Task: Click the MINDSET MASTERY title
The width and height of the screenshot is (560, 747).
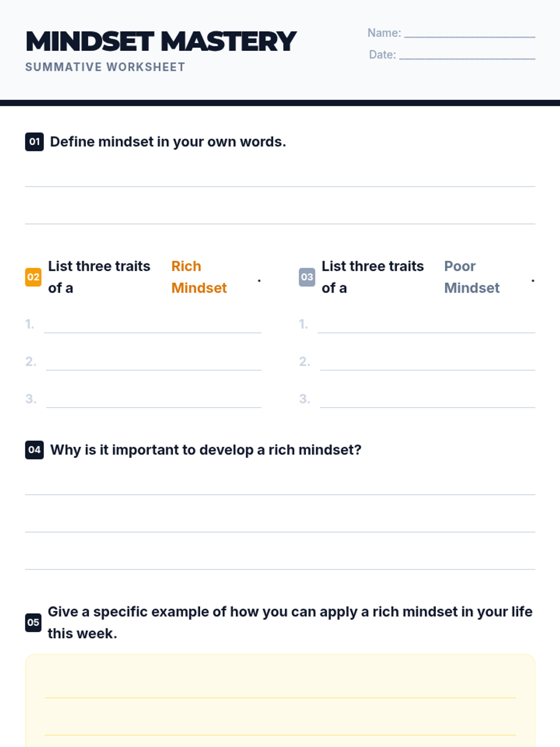Action: click(161, 41)
